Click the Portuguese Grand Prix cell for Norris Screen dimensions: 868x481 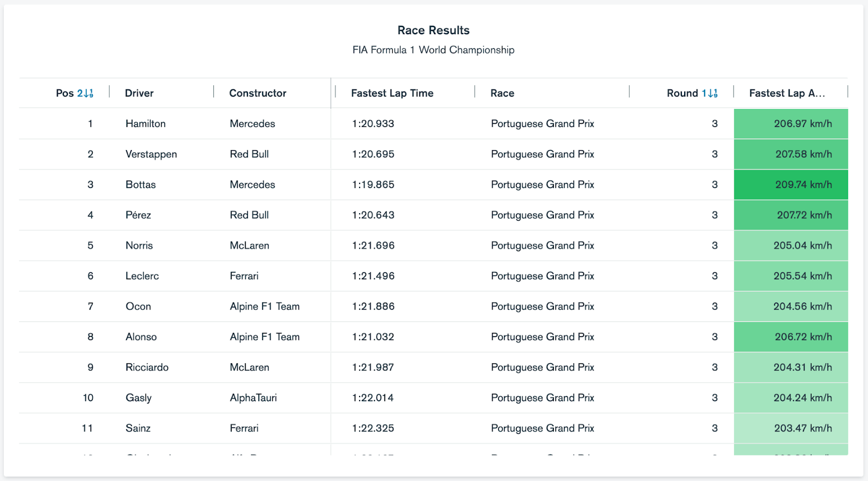(x=542, y=246)
